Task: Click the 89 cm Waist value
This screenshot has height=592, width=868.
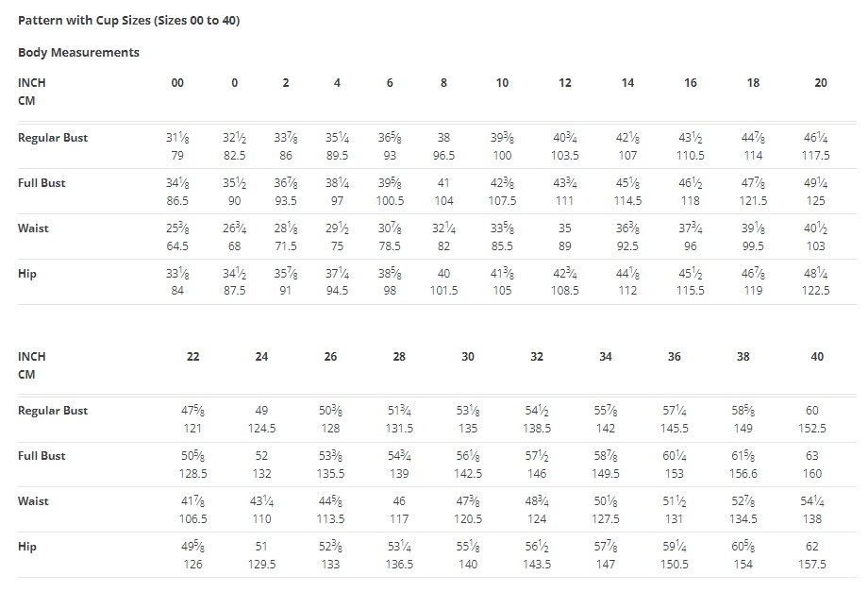Action: coord(564,245)
